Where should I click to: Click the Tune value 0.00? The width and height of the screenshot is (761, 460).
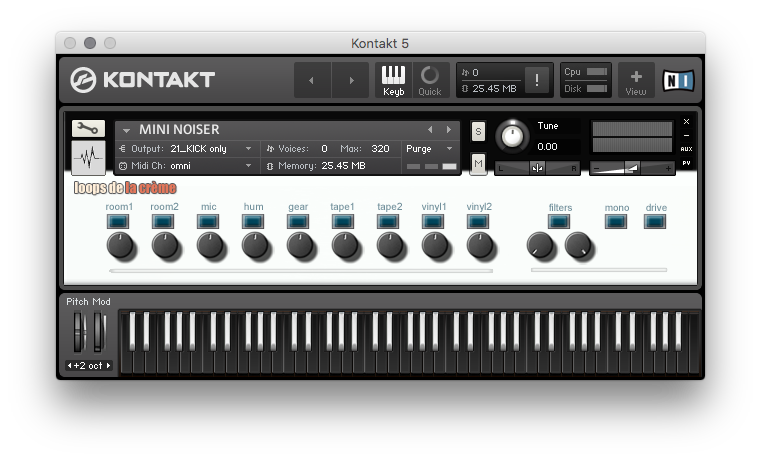547,147
